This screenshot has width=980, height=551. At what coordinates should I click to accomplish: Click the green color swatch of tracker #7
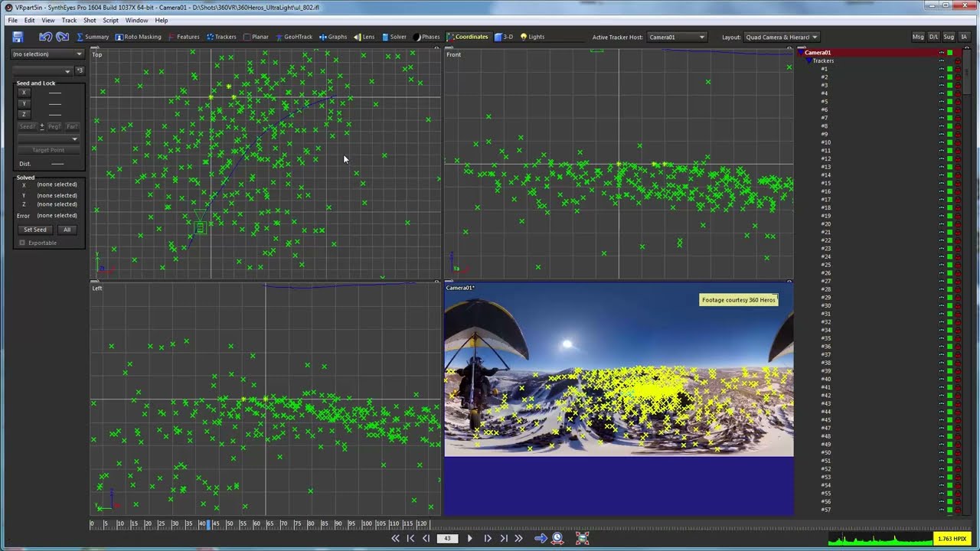click(949, 118)
